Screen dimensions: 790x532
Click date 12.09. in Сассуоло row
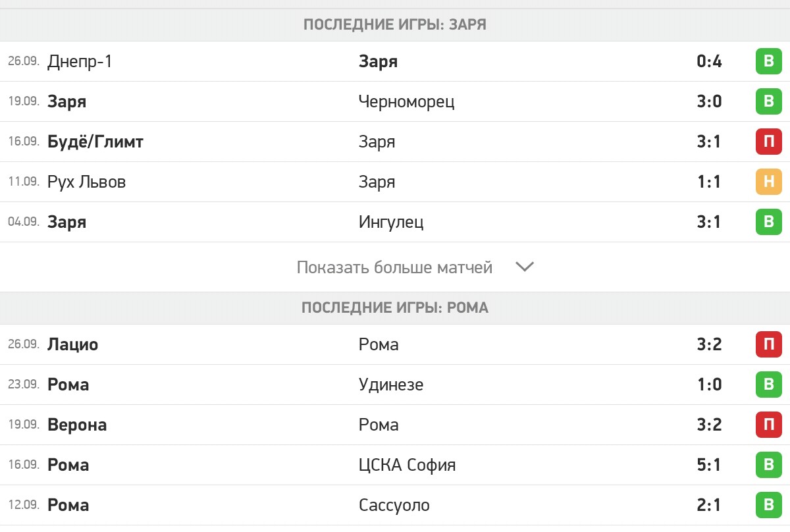[x=24, y=505]
